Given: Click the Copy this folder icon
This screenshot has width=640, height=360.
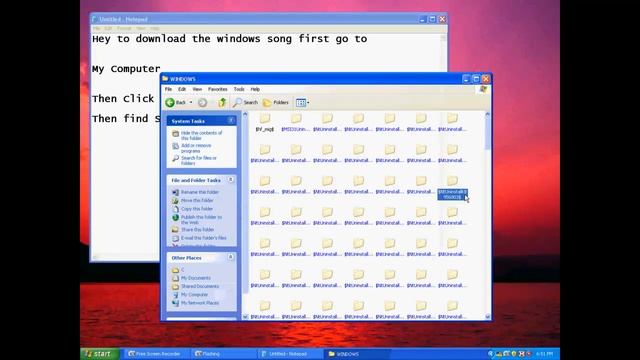Looking at the screenshot, I should coord(175,209).
